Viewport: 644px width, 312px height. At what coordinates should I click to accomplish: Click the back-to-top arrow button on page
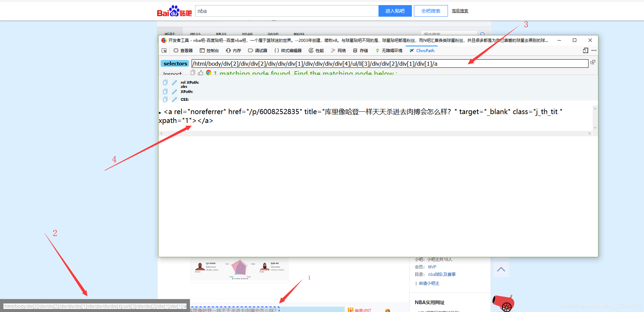(x=501, y=269)
